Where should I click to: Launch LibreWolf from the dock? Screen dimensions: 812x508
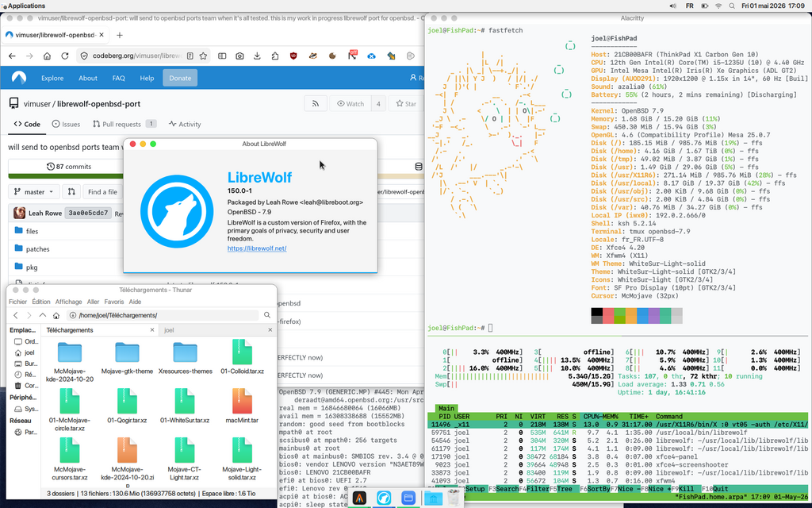click(x=384, y=498)
